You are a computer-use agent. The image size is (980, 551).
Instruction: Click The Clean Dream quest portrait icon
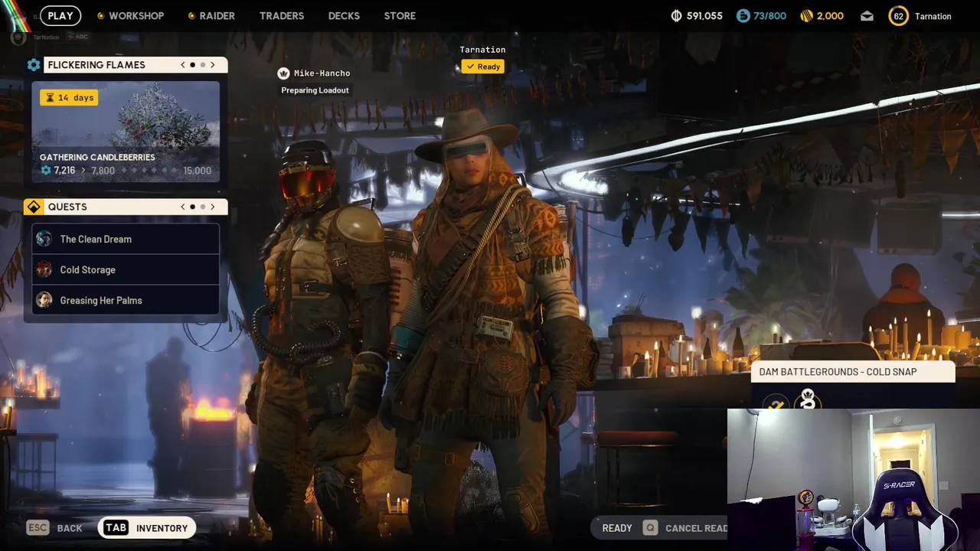pos(44,239)
